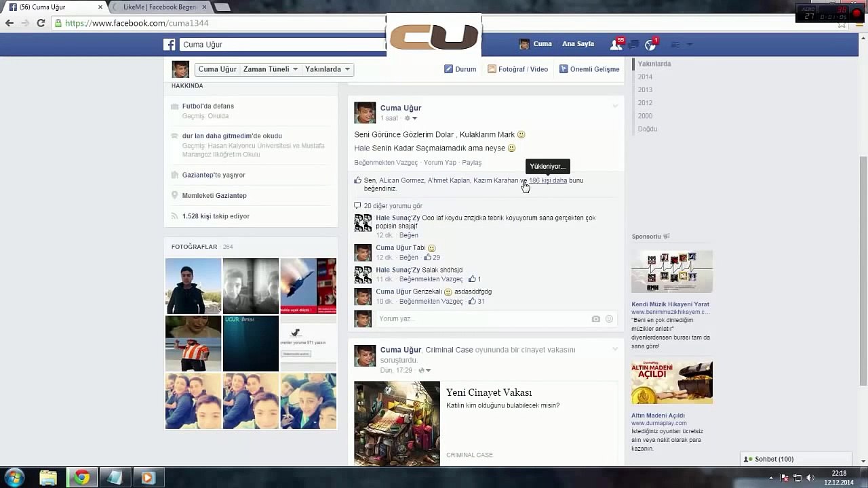Click the Chrome icon in the taskbar
868x488 pixels.
tap(81, 477)
